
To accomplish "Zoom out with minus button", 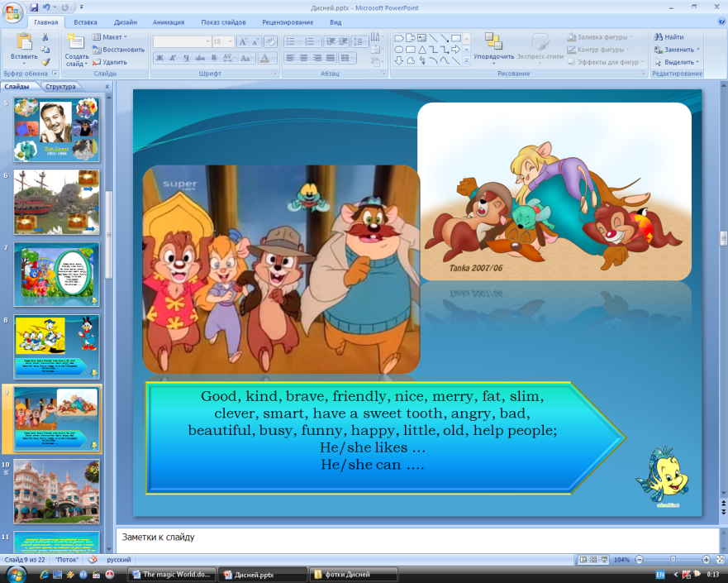I will point(640,560).
